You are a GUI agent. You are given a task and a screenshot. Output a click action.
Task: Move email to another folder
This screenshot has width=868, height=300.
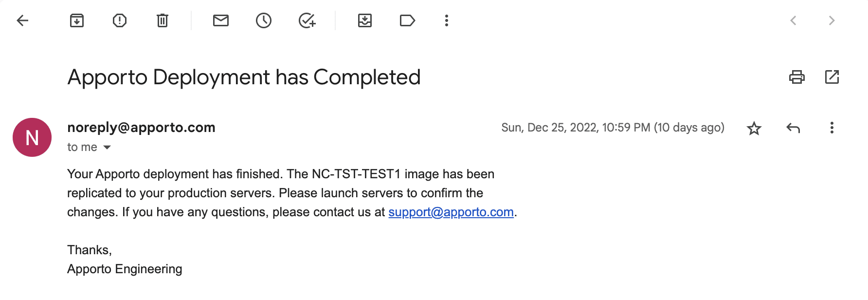click(x=365, y=20)
